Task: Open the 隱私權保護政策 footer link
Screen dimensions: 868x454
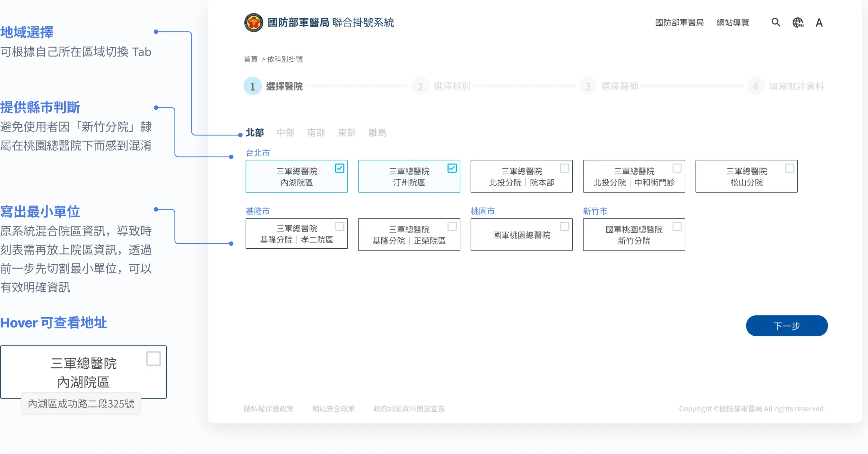Action: point(269,408)
